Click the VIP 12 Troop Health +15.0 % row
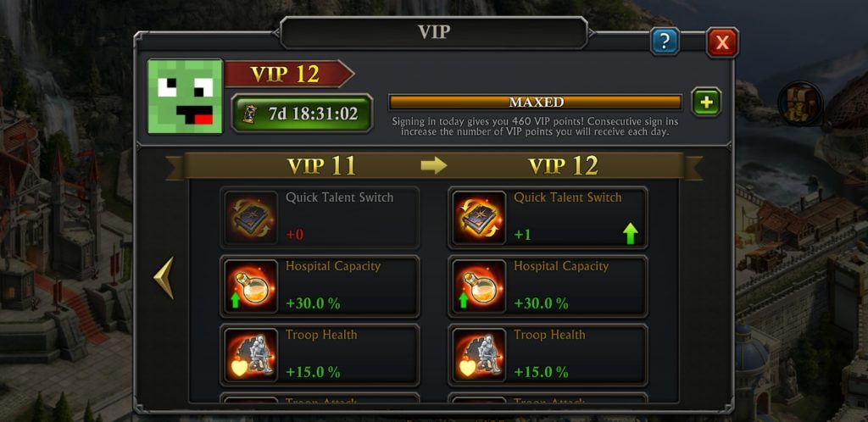Screen dimensions: 868x422 pos(548,355)
